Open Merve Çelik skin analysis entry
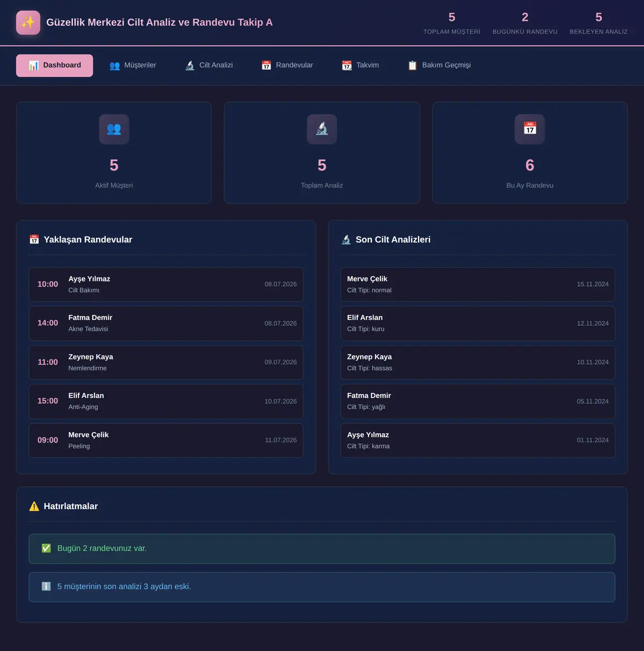Image resolution: width=644 pixels, height=651 pixels. pos(478,284)
